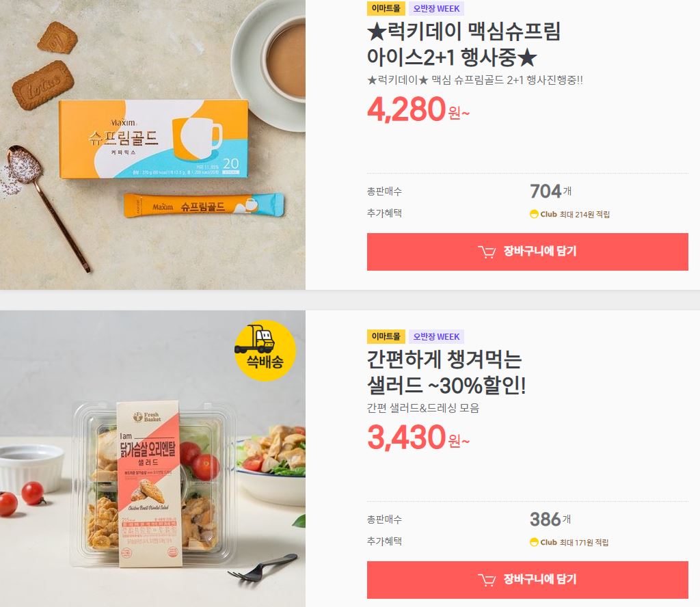This screenshot has height=607, width=700.
Task: Select the 오반장 WEEK tag on the salad item
Action: (x=436, y=336)
